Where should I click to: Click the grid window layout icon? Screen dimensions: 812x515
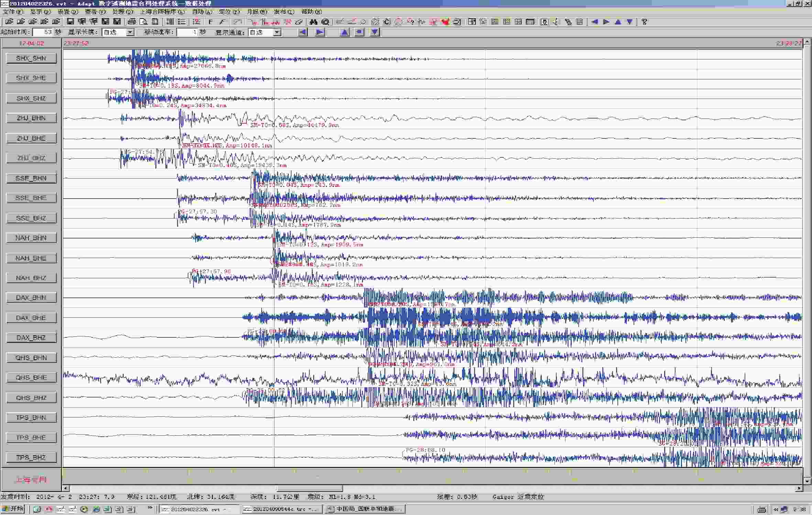pyautogui.click(x=518, y=22)
